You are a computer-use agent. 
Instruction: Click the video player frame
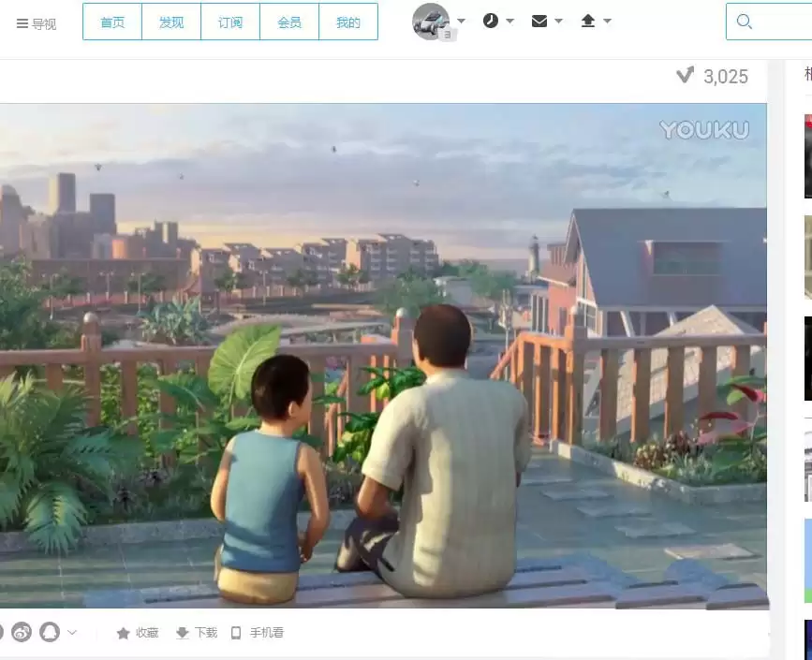coord(383,356)
